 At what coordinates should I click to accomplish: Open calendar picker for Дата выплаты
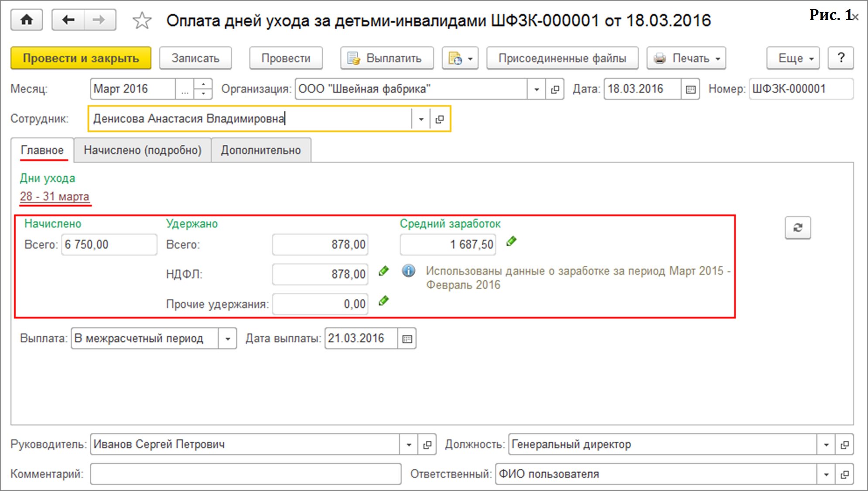pyautogui.click(x=407, y=339)
